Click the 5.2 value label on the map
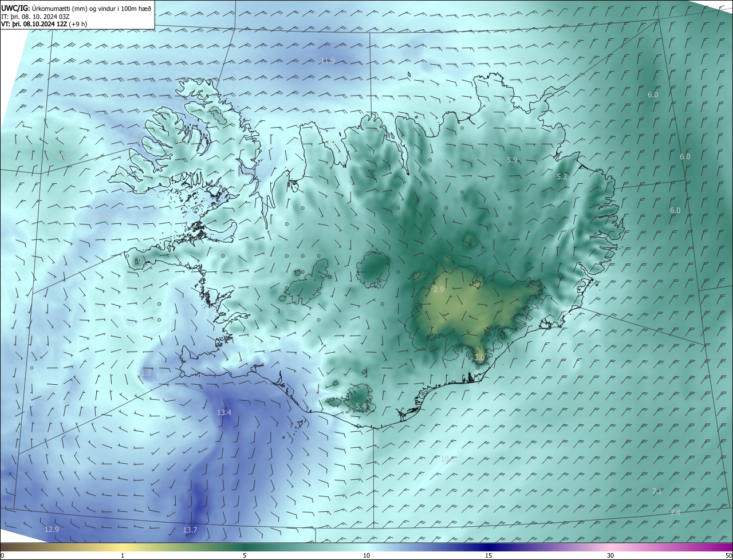Viewport: 733px width, 560px height. click(x=562, y=177)
